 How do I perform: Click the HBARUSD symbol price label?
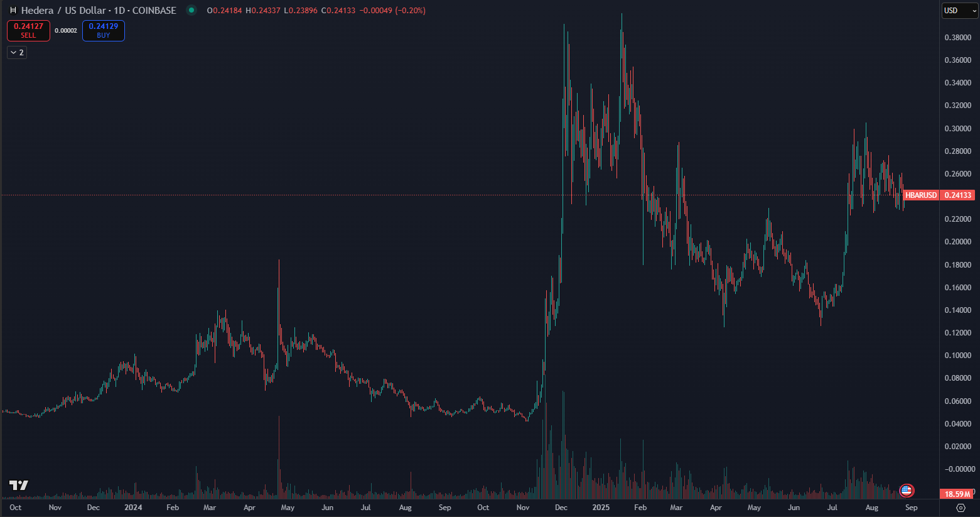point(921,195)
